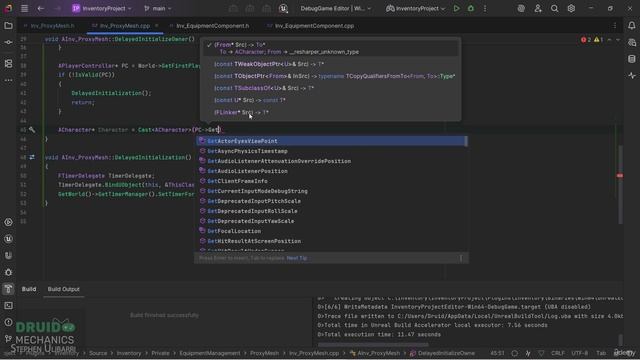Choose GetClientFrameInfo completion
Image resolution: width=640 pixels, height=360 pixels.
click(331, 181)
